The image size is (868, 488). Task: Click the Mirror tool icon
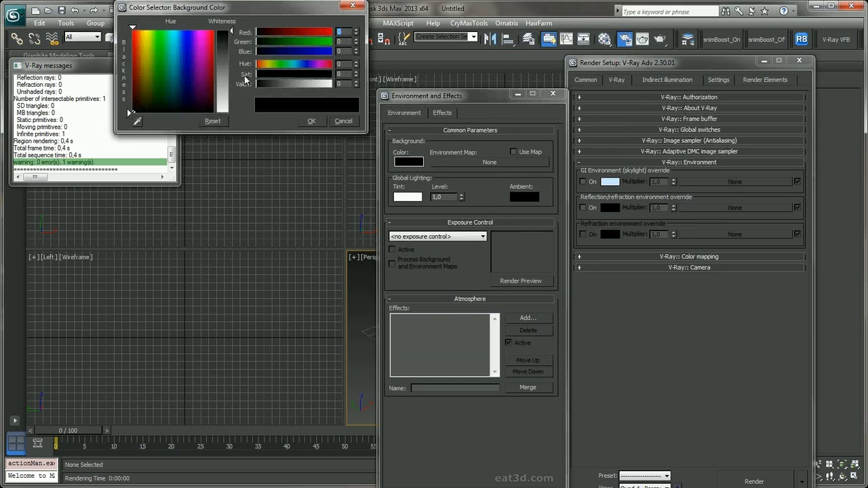[x=490, y=39]
